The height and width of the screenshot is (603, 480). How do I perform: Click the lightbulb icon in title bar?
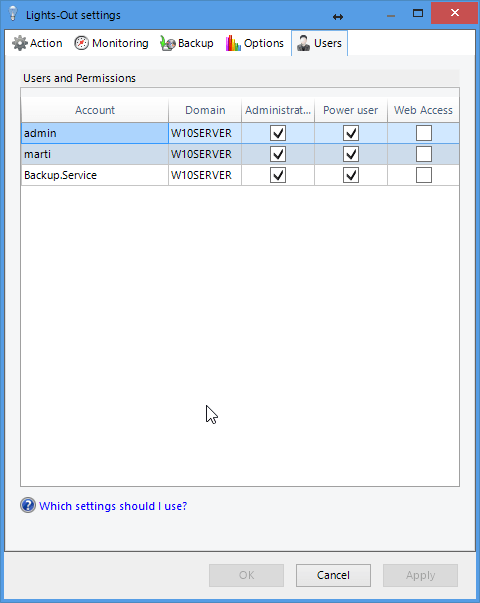coord(13,14)
